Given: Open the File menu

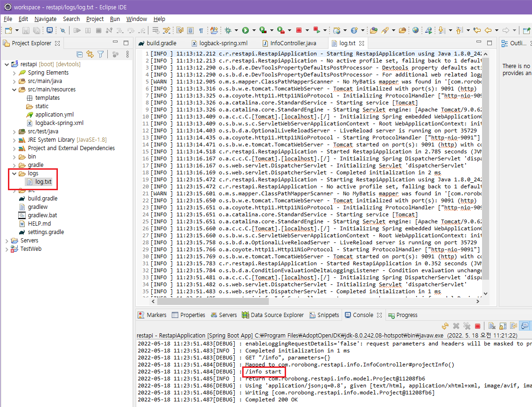Looking at the screenshot, I should [8, 19].
